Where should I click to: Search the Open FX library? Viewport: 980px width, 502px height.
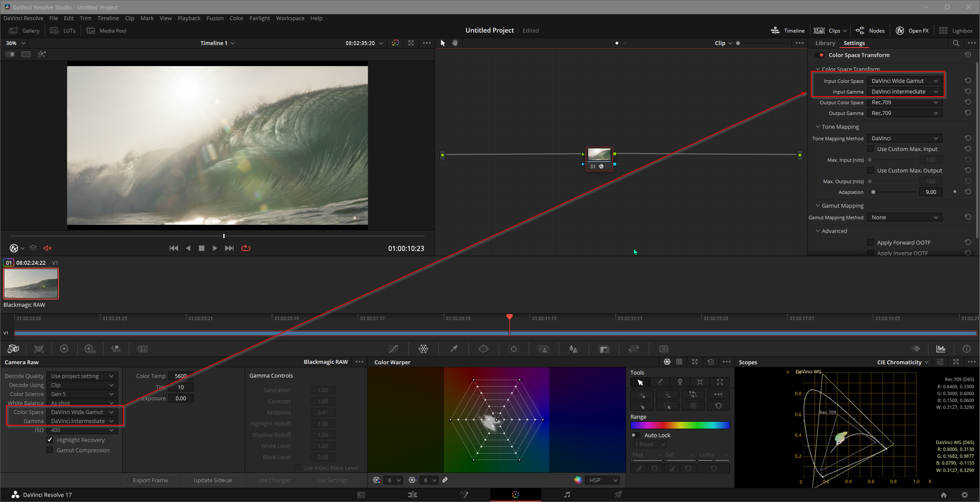pos(956,43)
